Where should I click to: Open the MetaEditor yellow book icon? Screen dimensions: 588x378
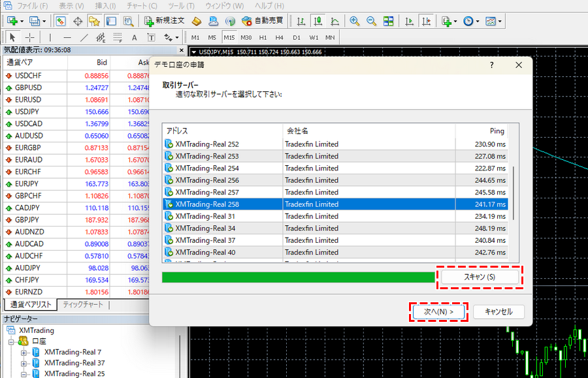coord(197,22)
